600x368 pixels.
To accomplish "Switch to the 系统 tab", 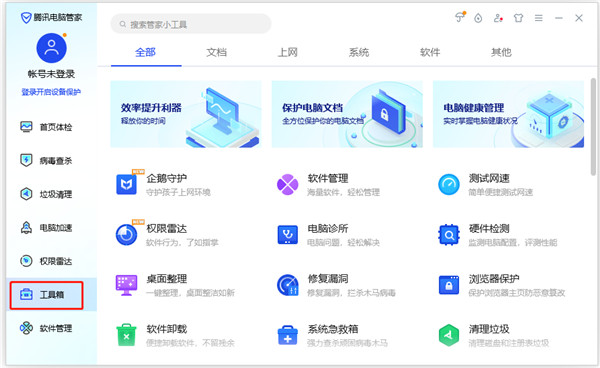I will (x=359, y=52).
